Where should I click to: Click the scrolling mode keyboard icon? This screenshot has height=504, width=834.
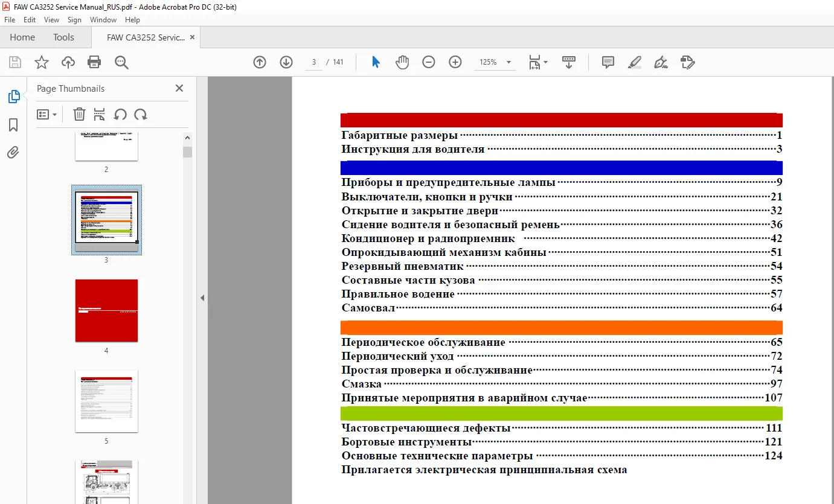pyautogui.click(x=569, y=62)
